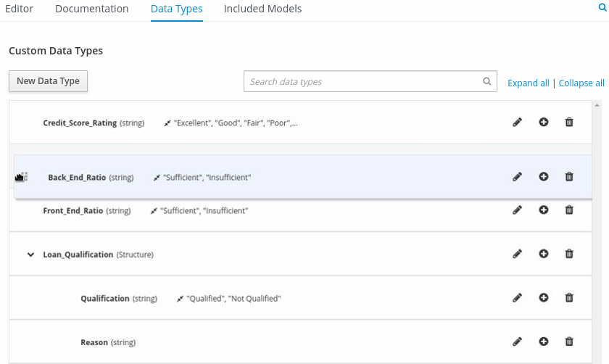
Task: Add field under Front_End_Ratio row
Action: 543,210
